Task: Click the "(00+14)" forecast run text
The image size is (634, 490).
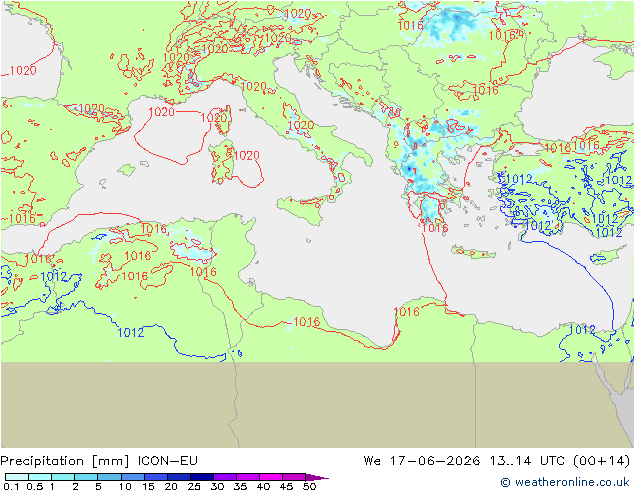Action: [601, 461]
